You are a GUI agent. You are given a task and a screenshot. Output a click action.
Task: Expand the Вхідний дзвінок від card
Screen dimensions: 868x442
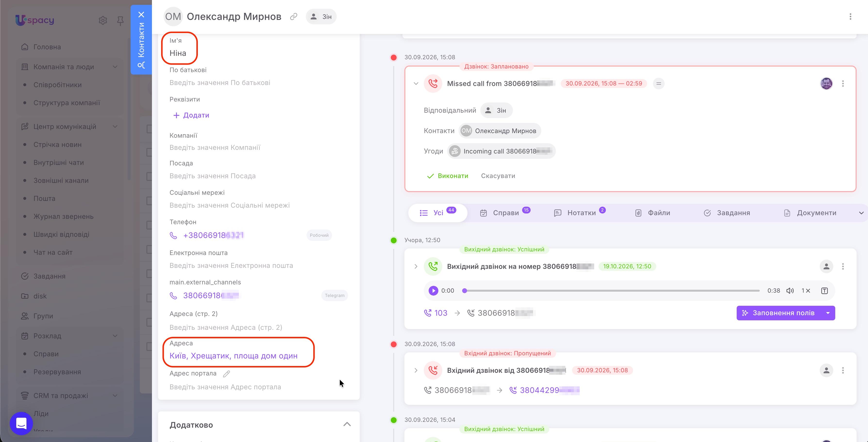[x=416, y=370]
